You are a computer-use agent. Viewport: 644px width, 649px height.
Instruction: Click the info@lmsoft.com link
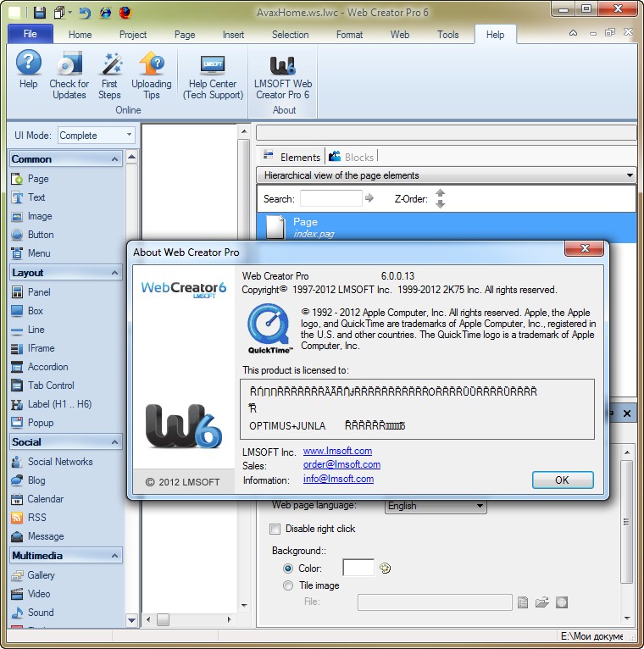(338, 479)
